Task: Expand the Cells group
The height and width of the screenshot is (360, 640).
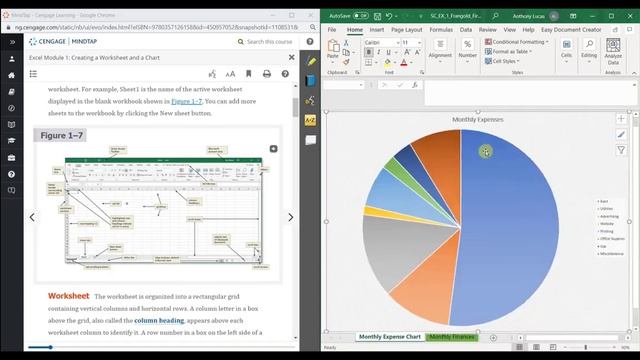Action: (567, 50)
